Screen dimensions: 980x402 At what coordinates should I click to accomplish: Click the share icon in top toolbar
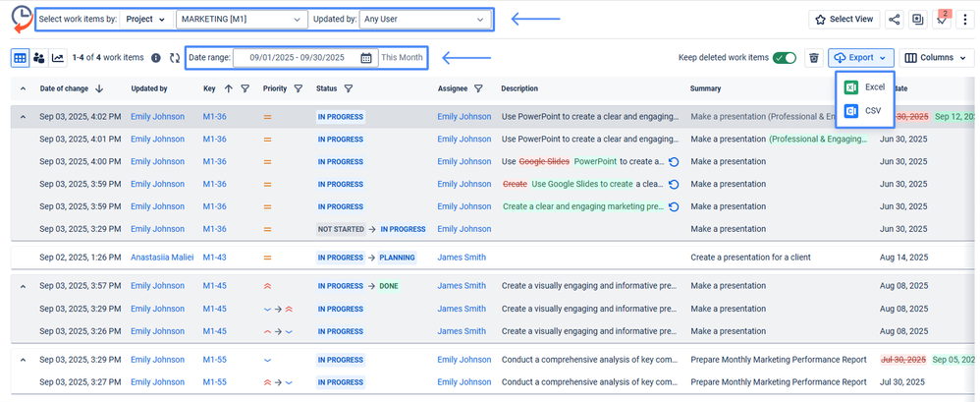pyautogui.click(x=894, y=19)
